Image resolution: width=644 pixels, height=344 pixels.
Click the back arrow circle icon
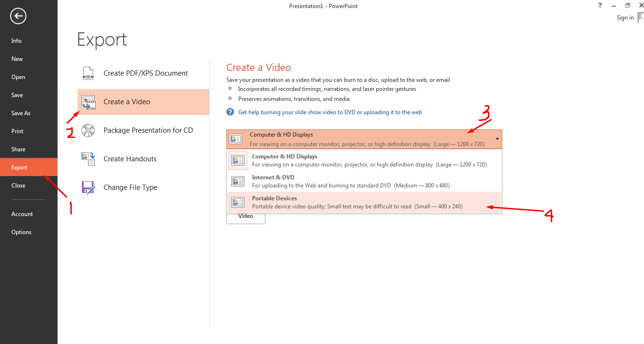tap(18, 16)
